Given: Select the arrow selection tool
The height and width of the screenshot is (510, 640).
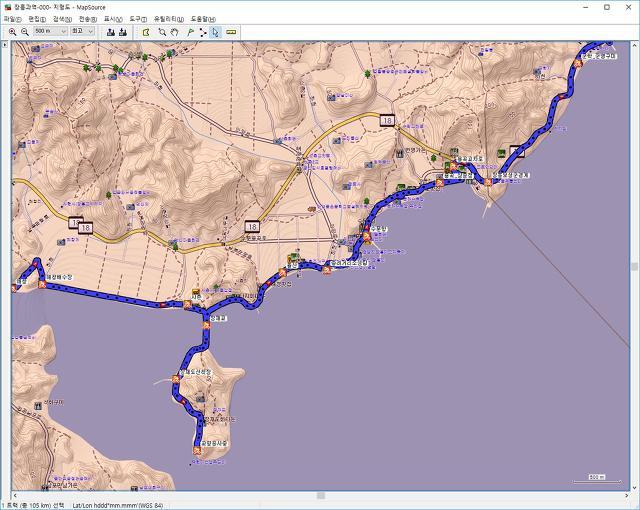Looking at the screenshot, I should click(216, 32).
